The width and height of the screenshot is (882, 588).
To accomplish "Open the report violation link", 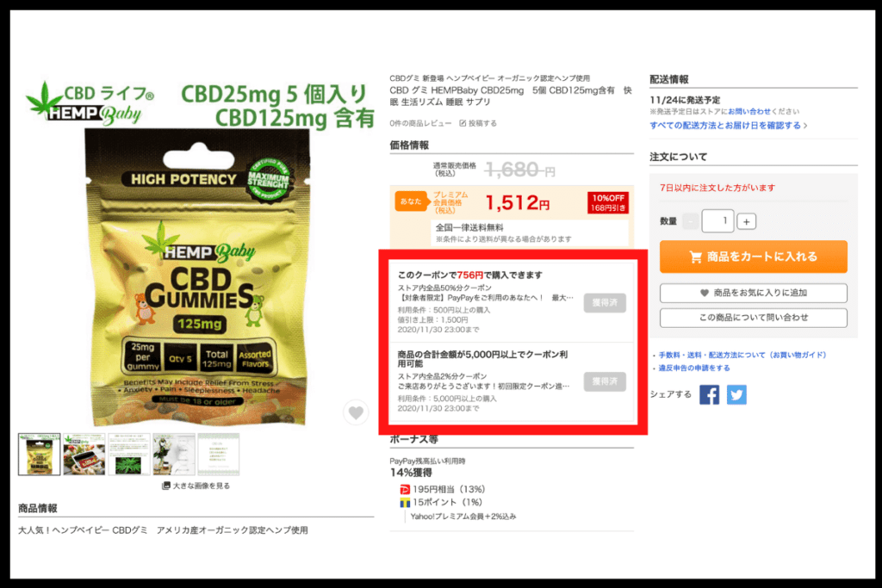I will pos(694,368).
